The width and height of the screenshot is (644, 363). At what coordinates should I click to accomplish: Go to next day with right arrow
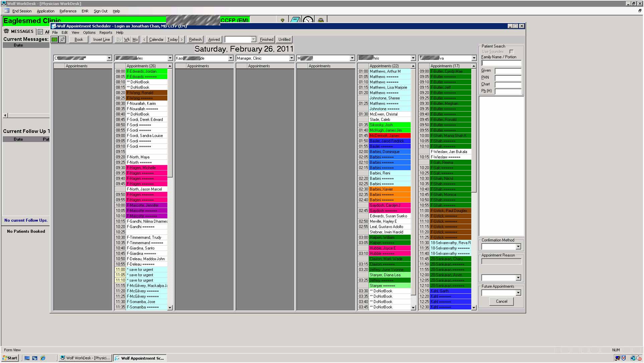coord(182,40)
